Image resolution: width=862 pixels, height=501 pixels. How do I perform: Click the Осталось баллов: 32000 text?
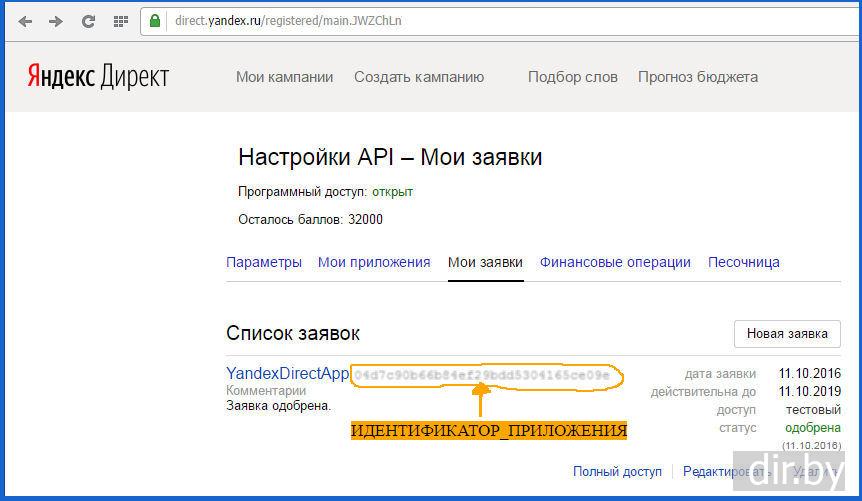(x=311, y=219)
